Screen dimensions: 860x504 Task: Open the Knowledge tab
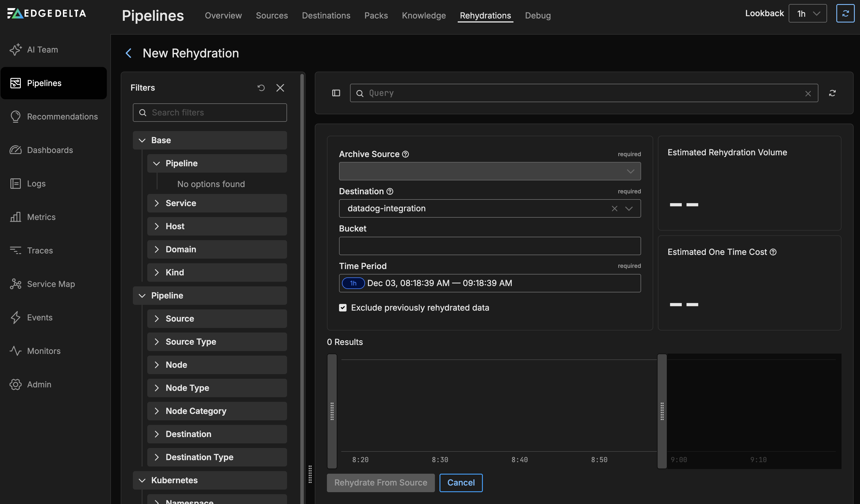424,15
